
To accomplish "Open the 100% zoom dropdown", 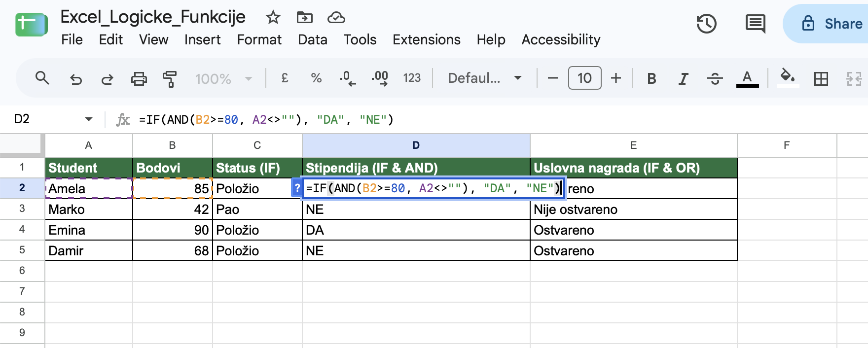I will point(223,78).
